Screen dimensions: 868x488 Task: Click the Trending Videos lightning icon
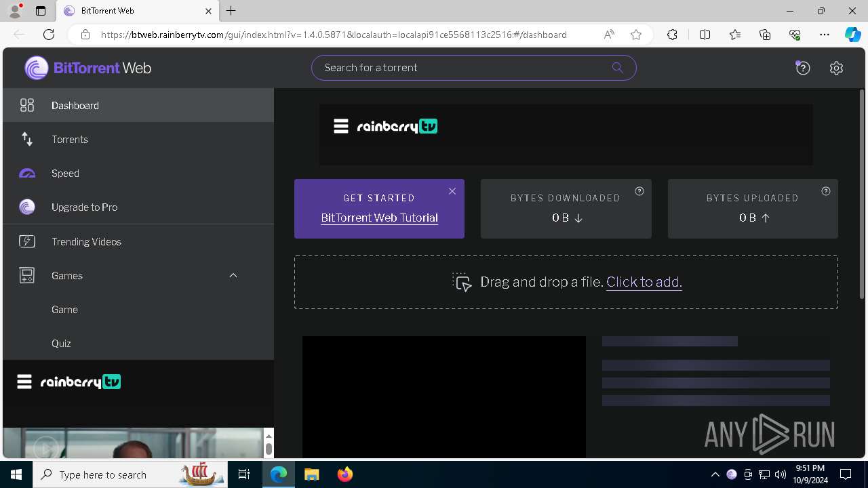pos(27,241)
